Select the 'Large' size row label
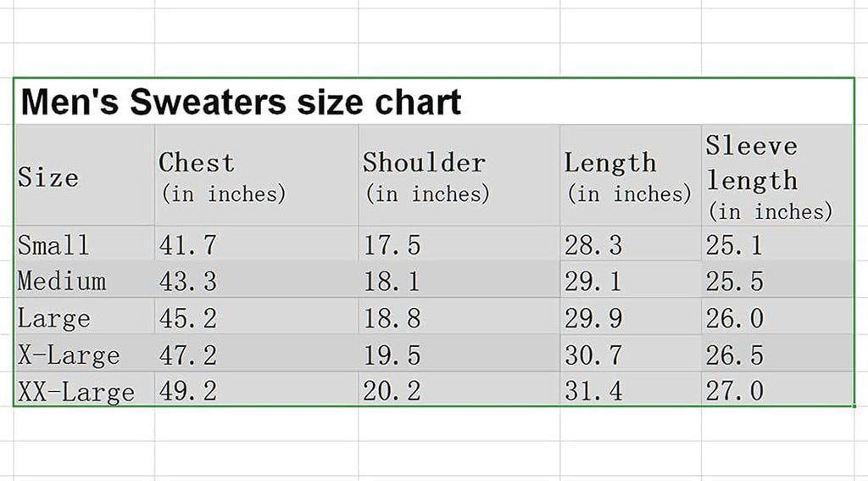This screenshot has width=868, height=481. [x=54, y=318]
